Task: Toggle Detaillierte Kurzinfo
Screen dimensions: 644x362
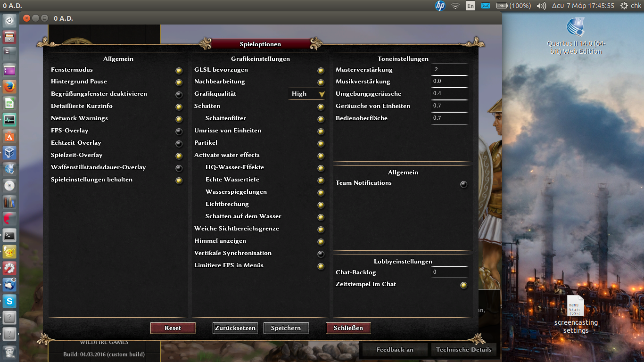Action: pos(179,107)
